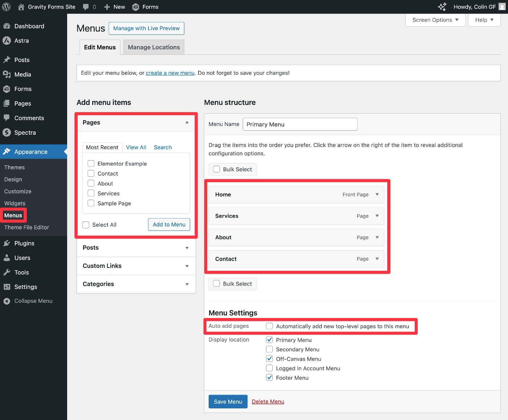
Task: Follow the create a new menu link
Action: coord(170,73)
